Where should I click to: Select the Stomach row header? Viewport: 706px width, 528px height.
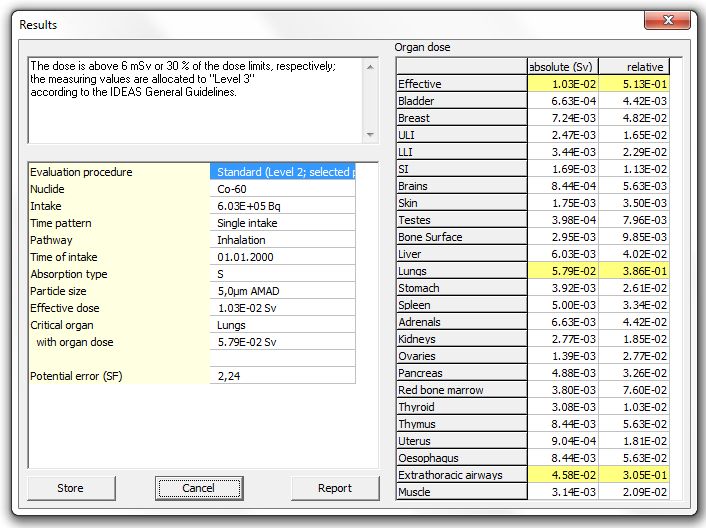coord(462,288)
